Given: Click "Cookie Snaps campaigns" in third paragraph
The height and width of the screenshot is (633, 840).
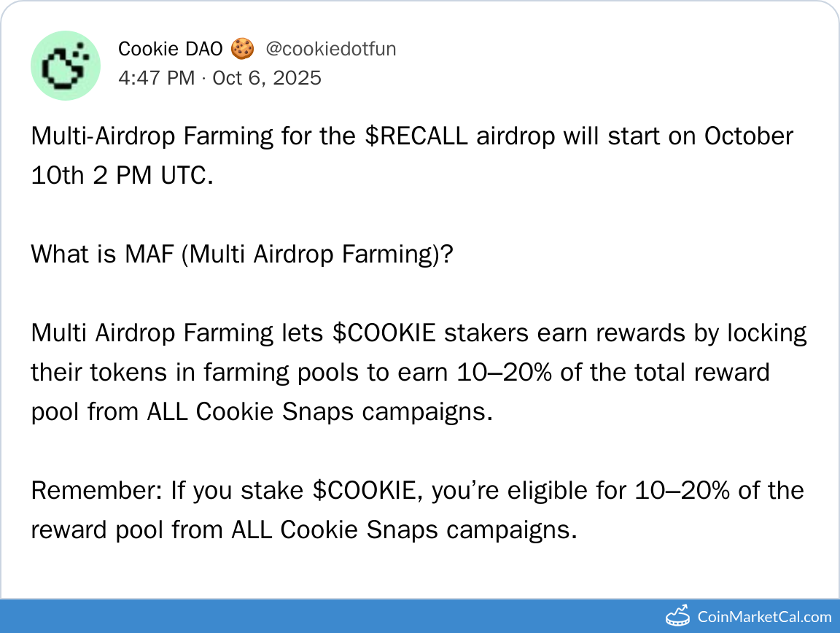Looking at the screenshot, I should (x=343, y=412).
